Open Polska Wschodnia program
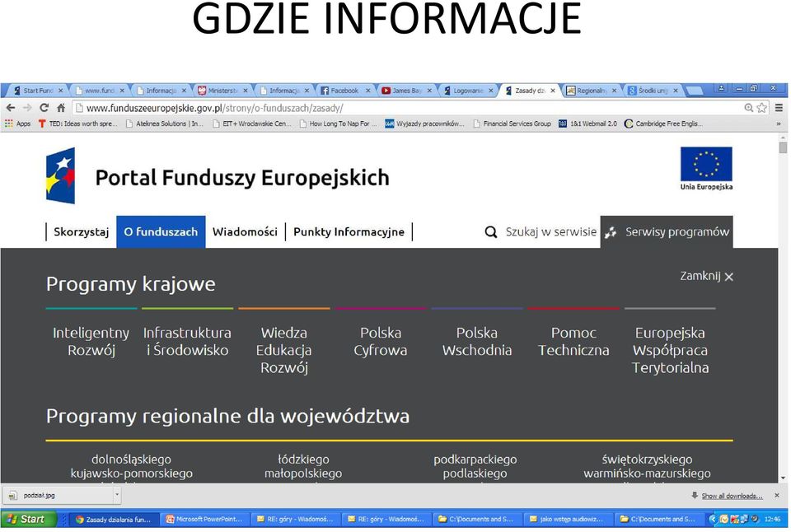Image resolution: width=791 pixels, height=532 pixels. point(477,342)
